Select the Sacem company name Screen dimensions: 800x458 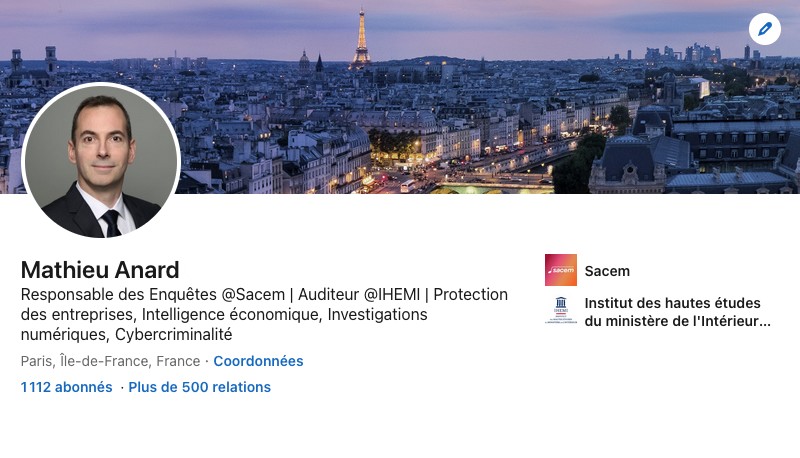(x=607, y=271)
